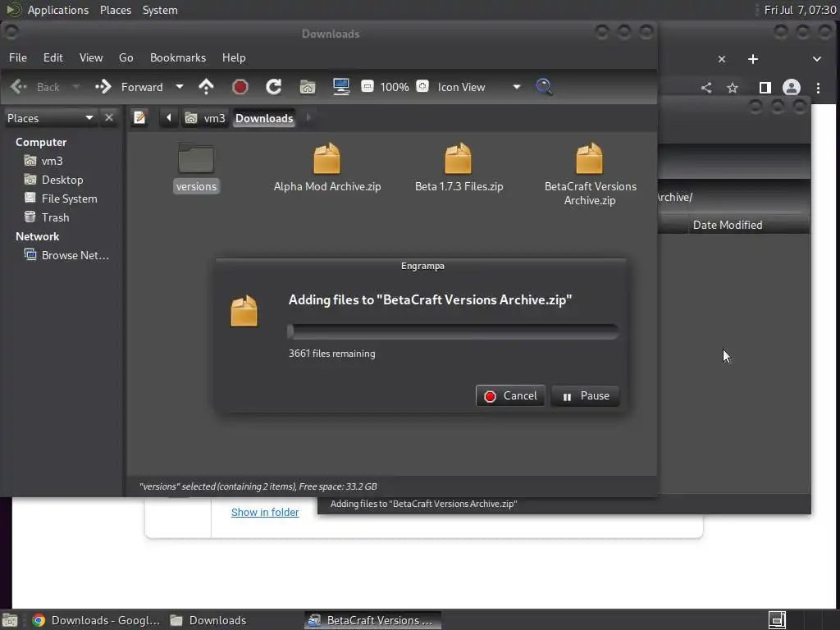Open the Icon View mode dropdown
Image resolution: width=840 pixels, height=630 pixels.
pos(478,87)
